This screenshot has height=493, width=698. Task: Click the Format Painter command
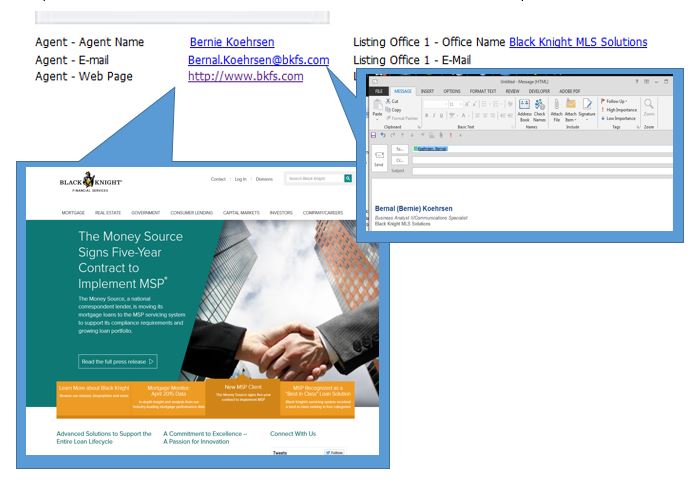(402, 118)
